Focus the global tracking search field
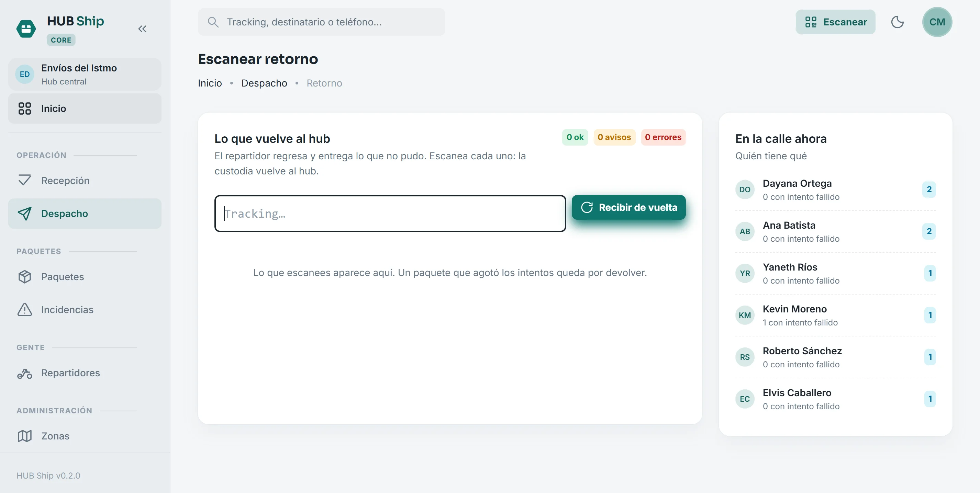Image resolution: width=980 pixels, height=493 pixels. [x=322, y=22]
